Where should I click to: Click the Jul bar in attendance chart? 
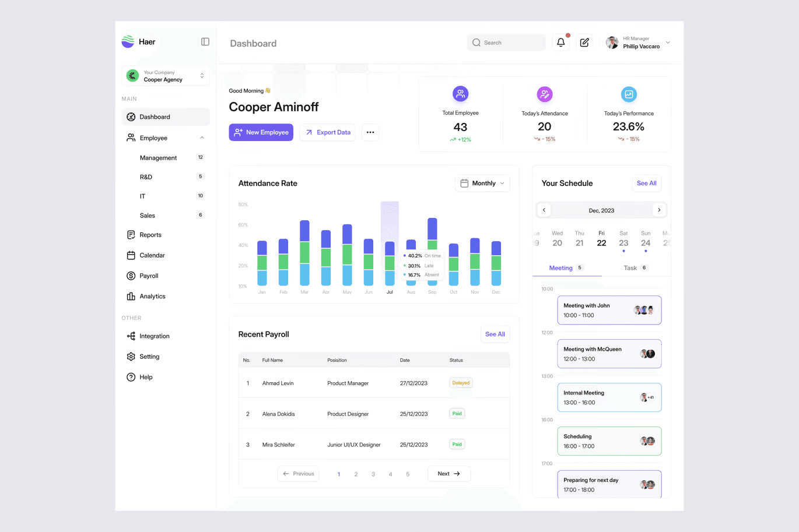390,263
